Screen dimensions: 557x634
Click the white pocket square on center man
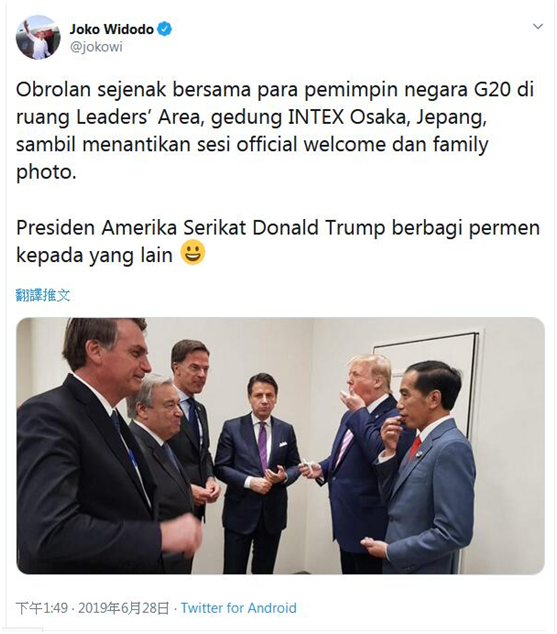pos(283,444)
